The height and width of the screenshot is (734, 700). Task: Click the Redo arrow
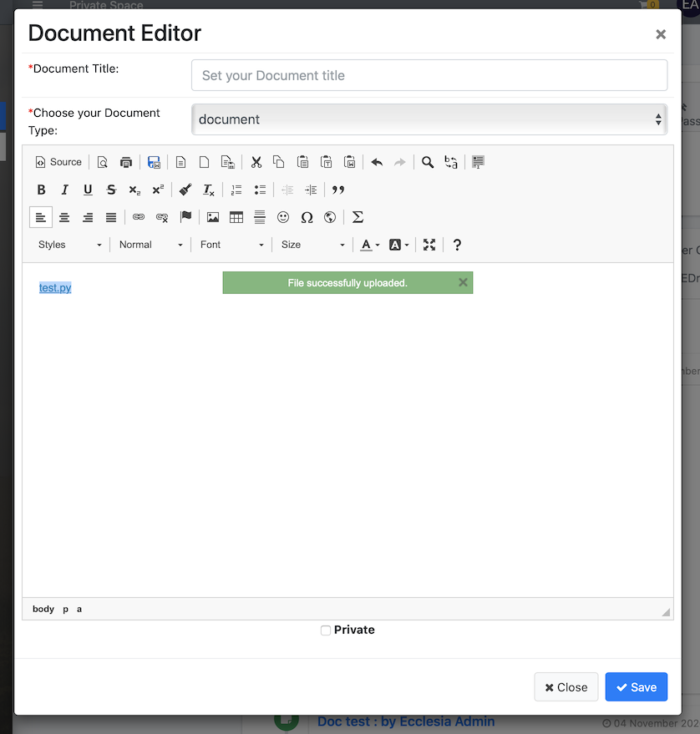(x=400, y=162)
